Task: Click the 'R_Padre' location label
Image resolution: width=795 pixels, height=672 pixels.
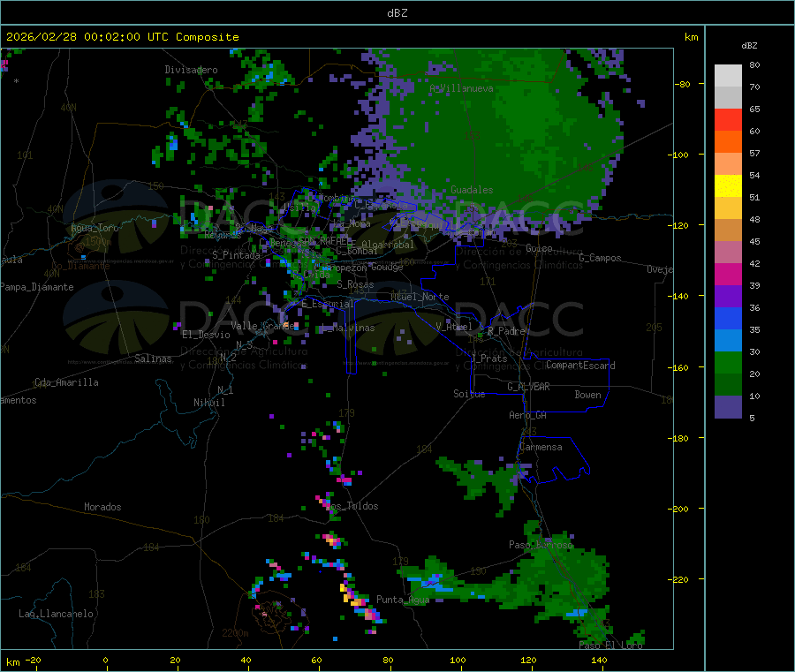Action: click(506, 331)
